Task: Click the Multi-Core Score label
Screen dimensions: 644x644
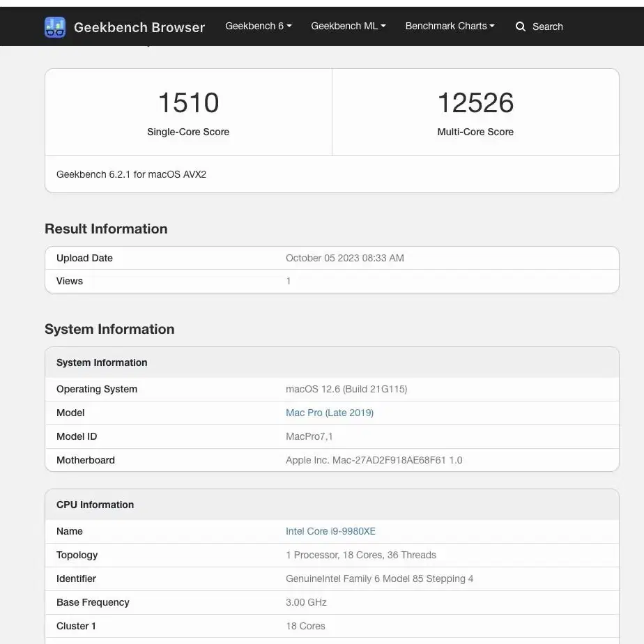Action: point(475,132)
